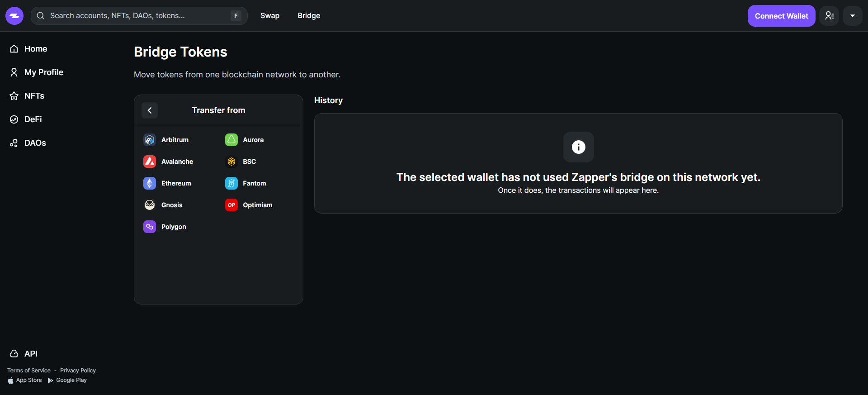Open the Swap tab
The image size is (868, 395).
coord(270,16)
